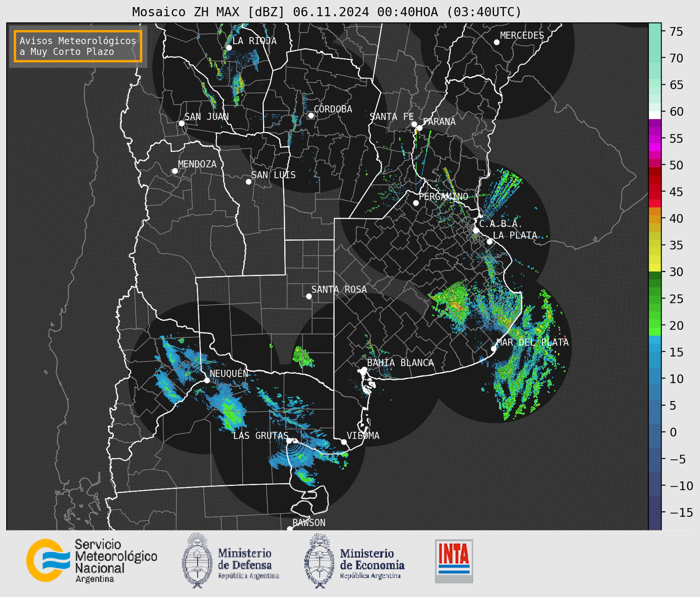Select the SANTA ROSA city marker dot
Viewport: 700px width, 597px height.
click(x=309, y=296)
